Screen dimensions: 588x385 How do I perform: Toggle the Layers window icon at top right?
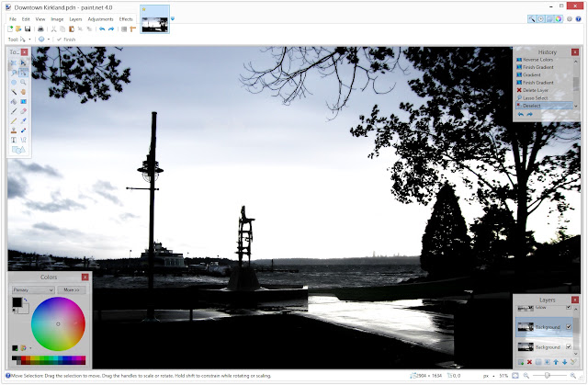click(549, 18)
